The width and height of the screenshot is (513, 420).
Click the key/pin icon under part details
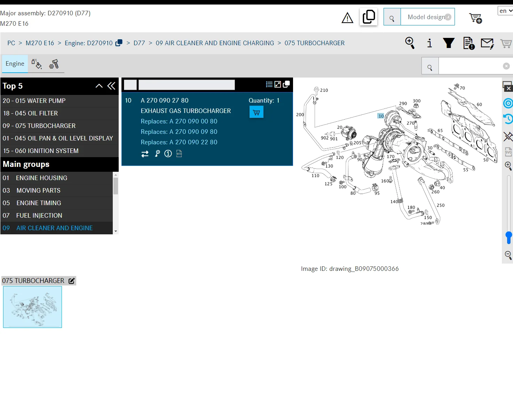coord(157,154)
